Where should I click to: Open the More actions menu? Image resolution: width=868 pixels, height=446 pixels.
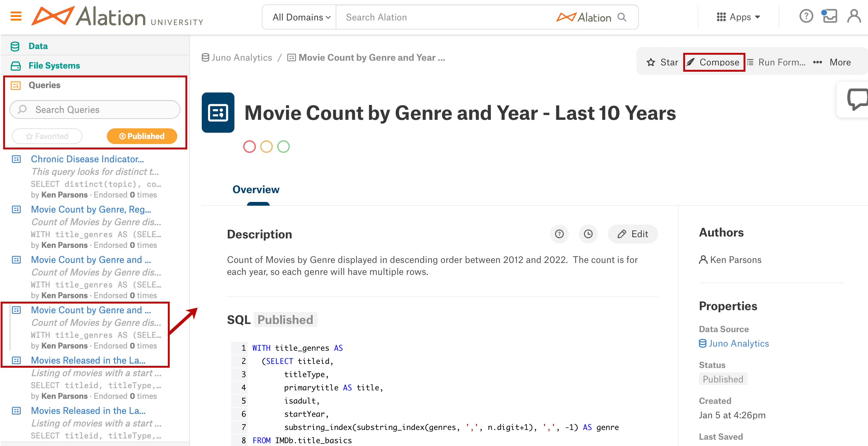(832, 62)
